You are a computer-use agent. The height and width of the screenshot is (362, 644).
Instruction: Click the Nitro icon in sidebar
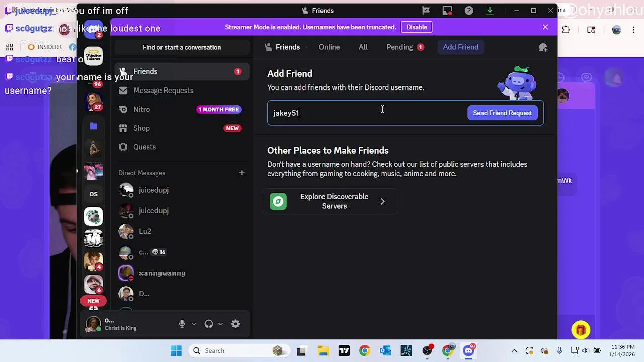click(x=123, y=109)
